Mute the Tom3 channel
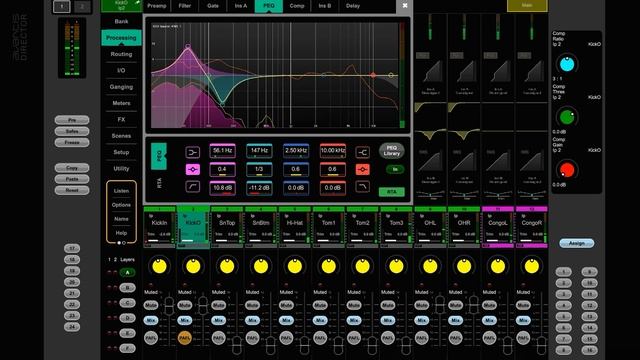The height and width of the screenshot is (360, 640). [388, 305]
